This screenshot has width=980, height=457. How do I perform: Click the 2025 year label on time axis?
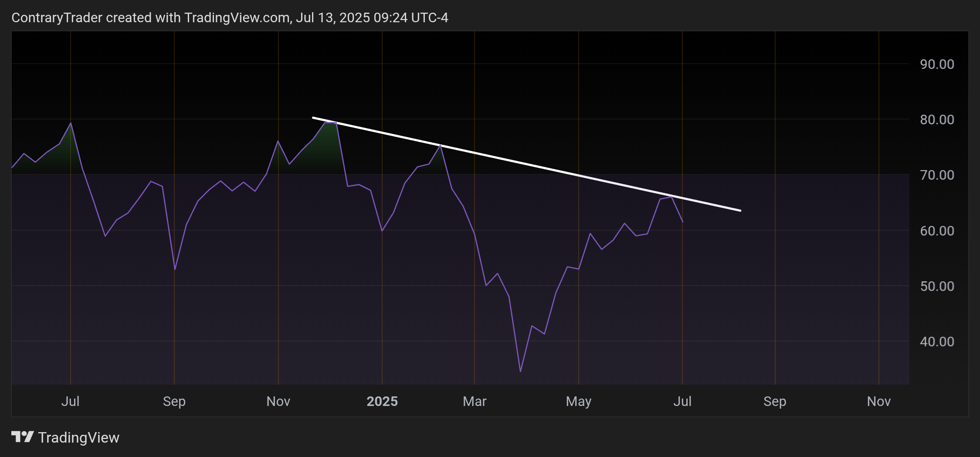point(382,401)
